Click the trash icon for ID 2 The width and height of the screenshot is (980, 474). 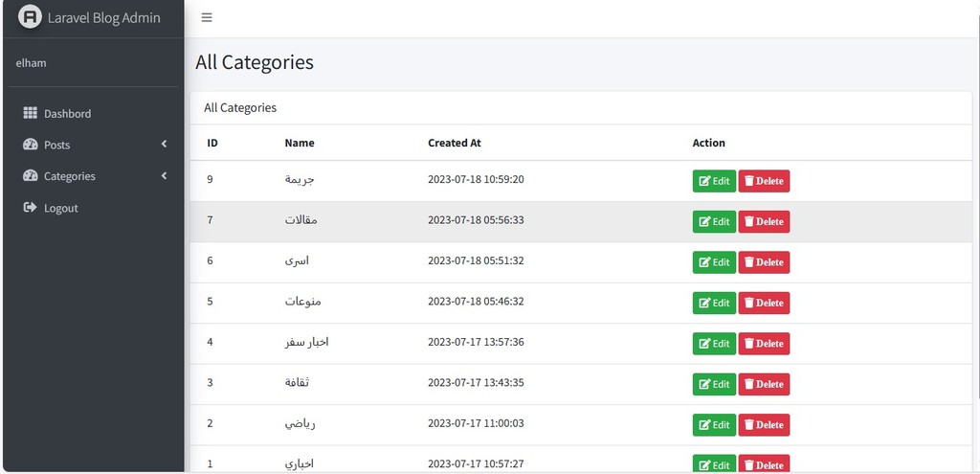coord(748,424)
